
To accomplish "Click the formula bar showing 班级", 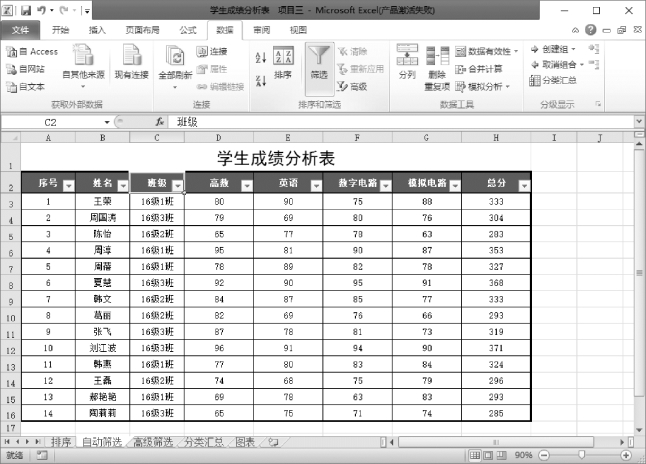I will click(402, 122).
